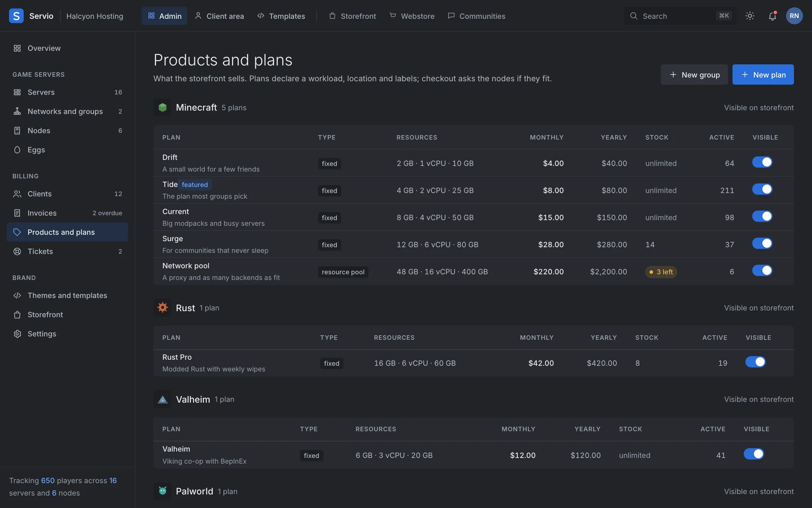Toggle visibility of the Surge plan
This screenshot has width=812, height=508.
coord(762,243)
